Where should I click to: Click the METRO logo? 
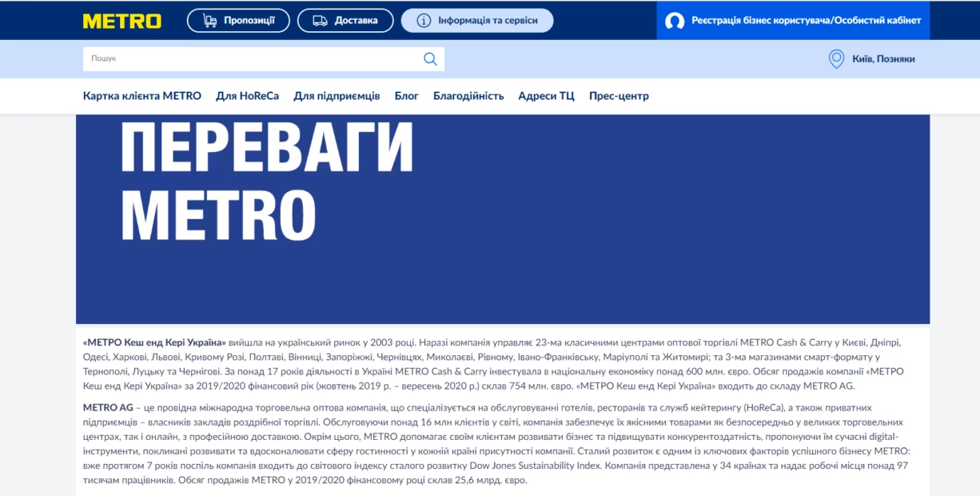coord(122,21)
